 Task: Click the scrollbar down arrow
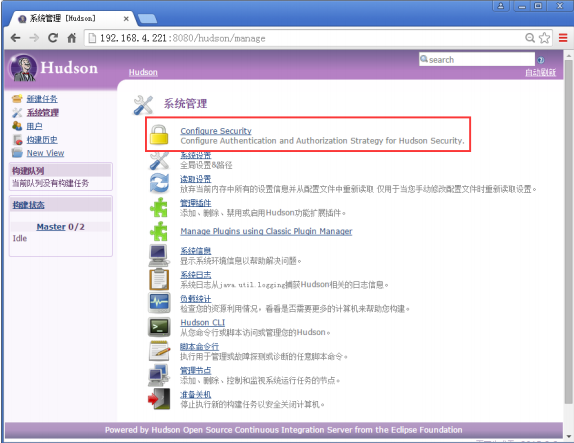tap(569, 436)
